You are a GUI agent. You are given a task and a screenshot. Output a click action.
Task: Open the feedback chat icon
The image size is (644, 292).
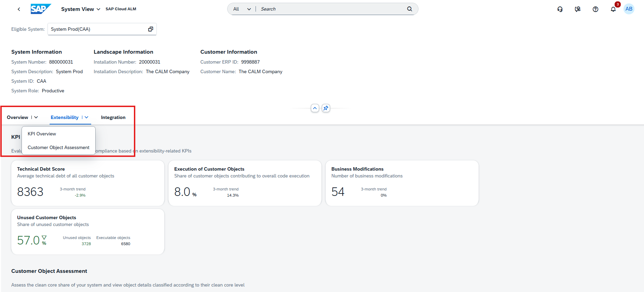pos(577,9)
